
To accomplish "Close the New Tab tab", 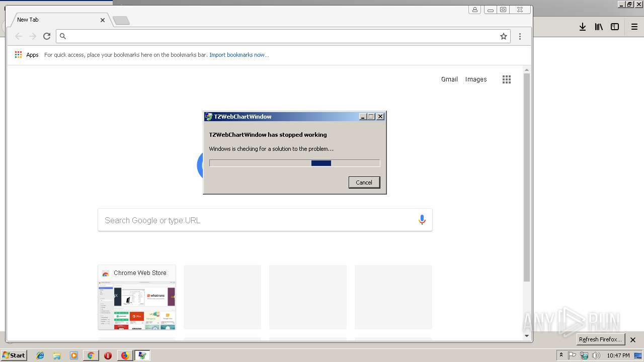I will [103, 20].
